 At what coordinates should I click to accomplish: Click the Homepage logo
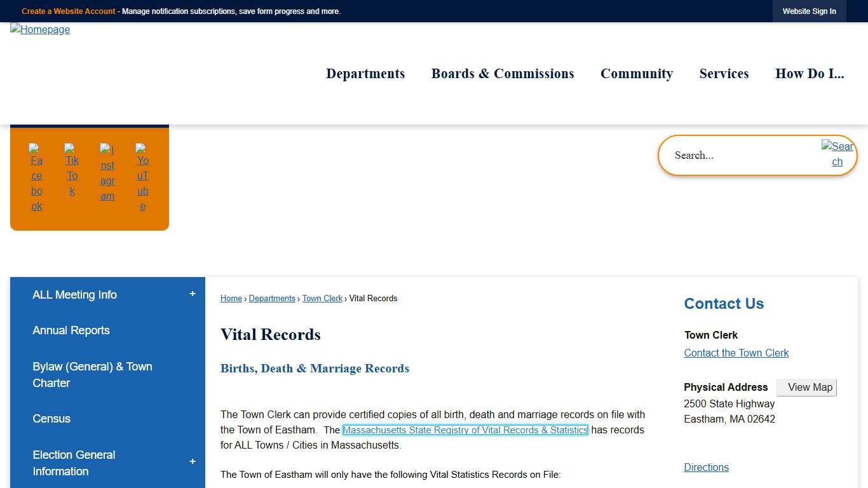tap(39, 29)
